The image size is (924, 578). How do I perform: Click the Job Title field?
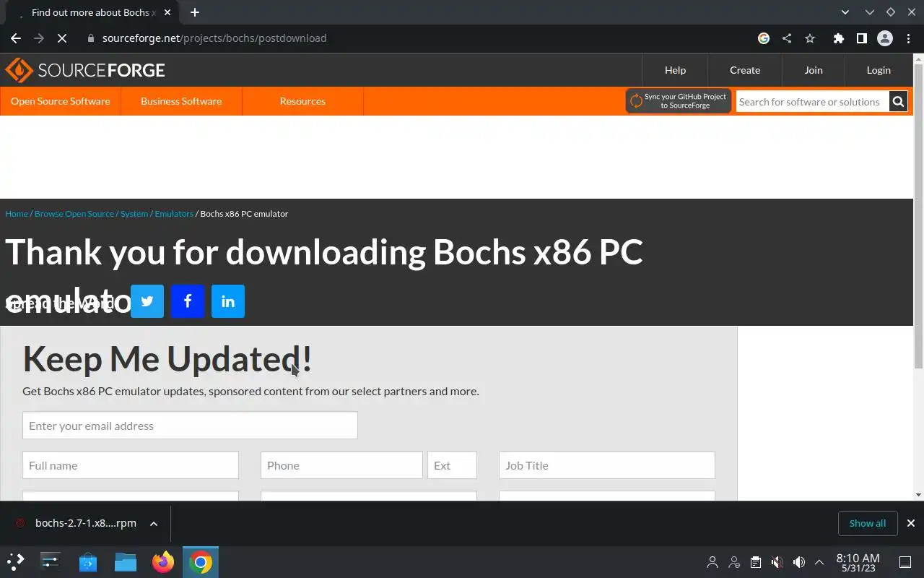(x=607, y=465)
